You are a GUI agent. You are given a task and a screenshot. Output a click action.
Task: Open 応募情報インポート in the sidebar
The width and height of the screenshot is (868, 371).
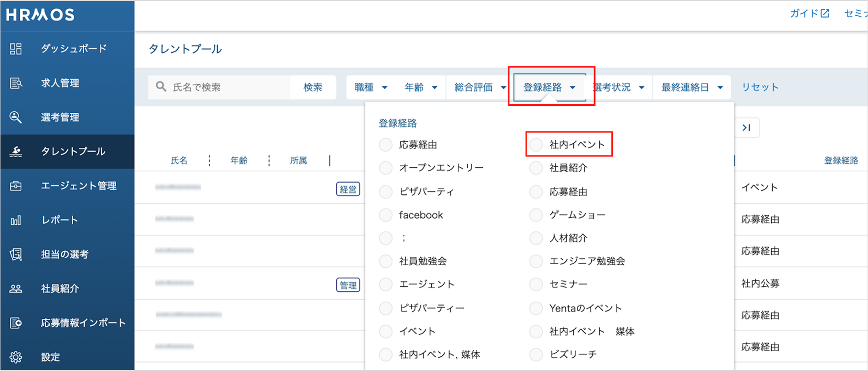(67, 323)
